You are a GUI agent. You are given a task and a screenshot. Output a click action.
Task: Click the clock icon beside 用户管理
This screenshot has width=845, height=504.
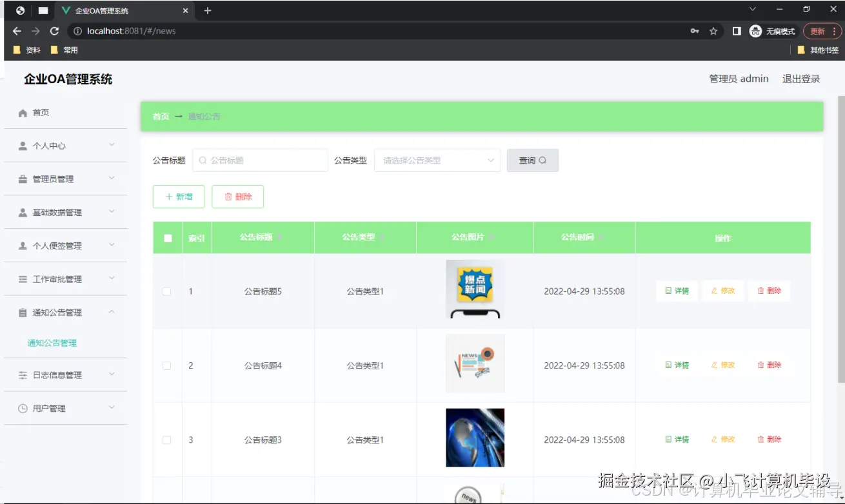23,407
